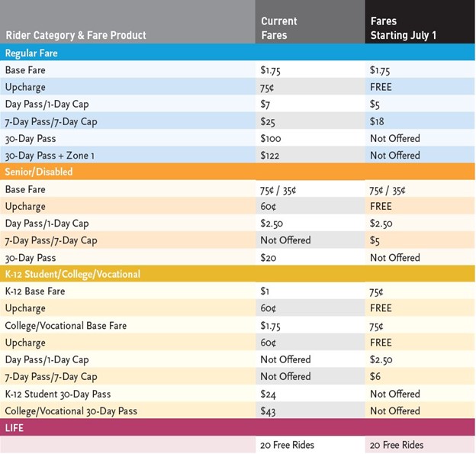
Task: Click 20 Free Rides under July 1 fares
Action: [x=397, y=445]
